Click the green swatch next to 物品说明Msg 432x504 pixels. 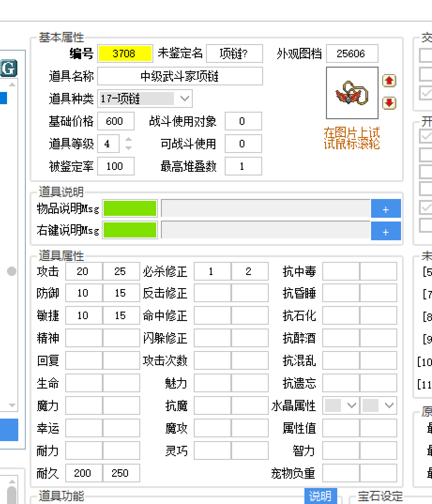coord(129,208)
